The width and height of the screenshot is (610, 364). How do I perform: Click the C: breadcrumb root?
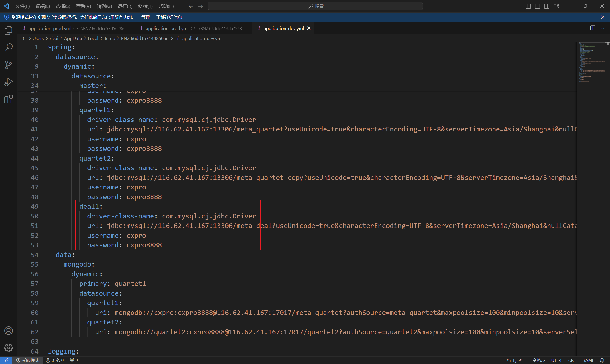click(x=25, y=38)
